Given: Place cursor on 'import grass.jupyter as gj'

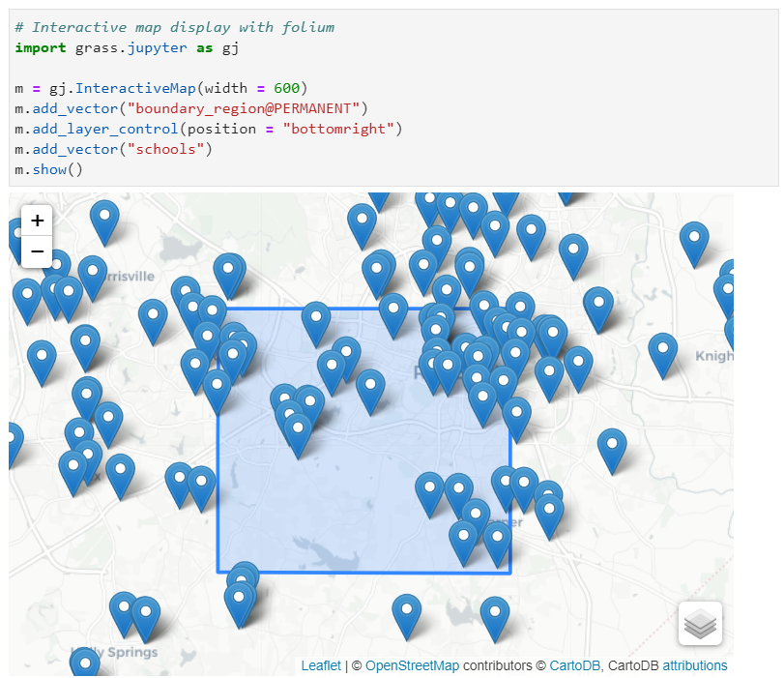Looking at the screenshot, I should [127, 47].
